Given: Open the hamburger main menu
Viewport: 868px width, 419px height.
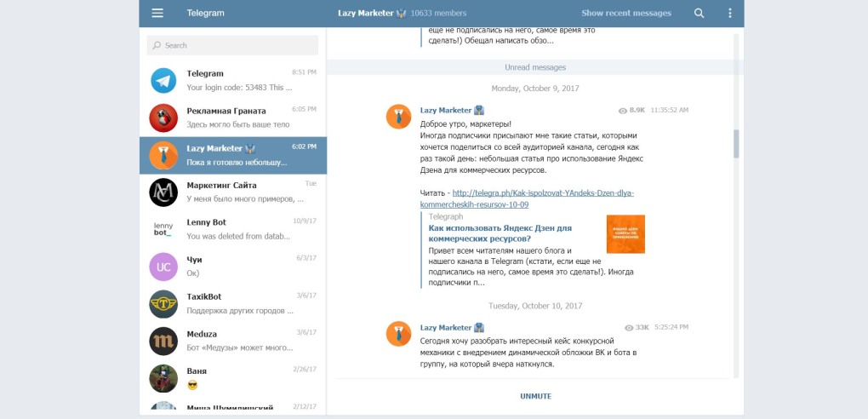Looking at the screenshot, I should point(157,14).
